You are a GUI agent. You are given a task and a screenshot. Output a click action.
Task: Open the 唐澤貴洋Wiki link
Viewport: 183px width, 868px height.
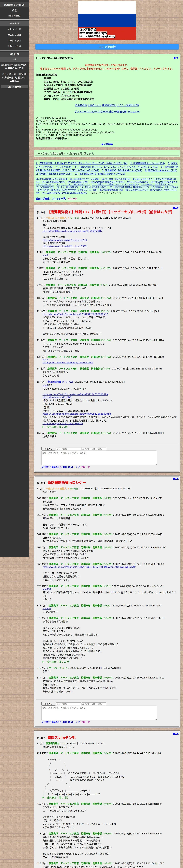coord(109,105)
